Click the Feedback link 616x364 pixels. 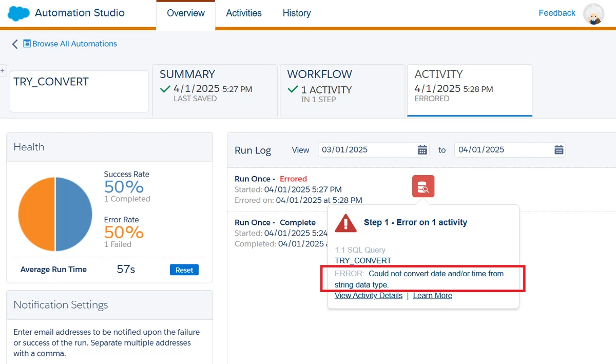point(557,13)
